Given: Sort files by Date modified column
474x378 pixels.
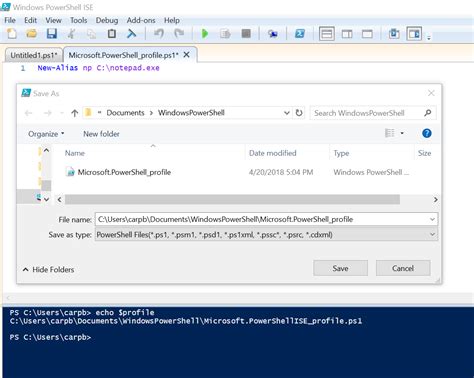Looking at the screenshot, I should (x=273, y=153).
